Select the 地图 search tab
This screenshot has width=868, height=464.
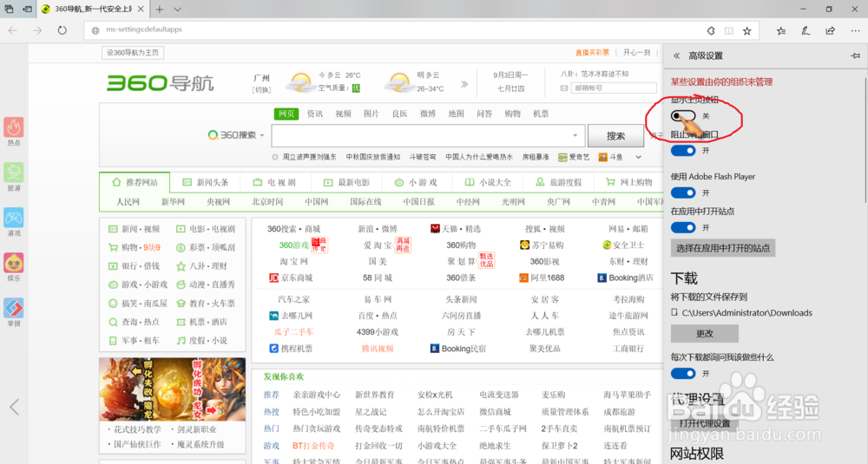tap(457, 114)
